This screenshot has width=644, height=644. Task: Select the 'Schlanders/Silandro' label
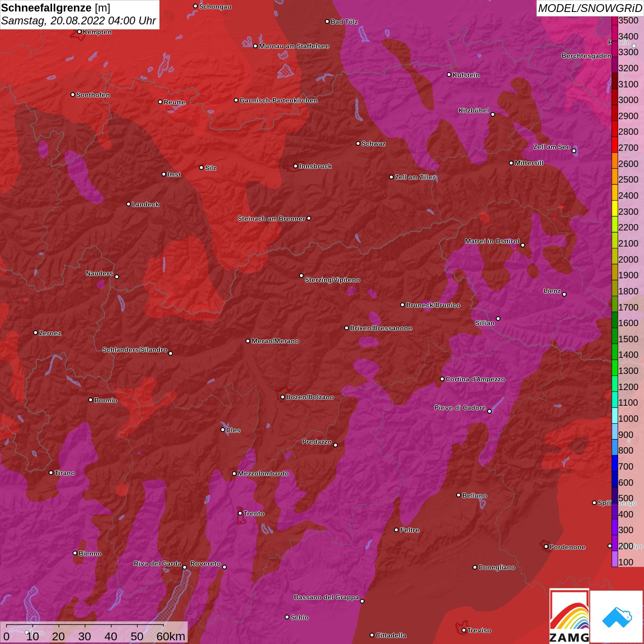point(135,350)
